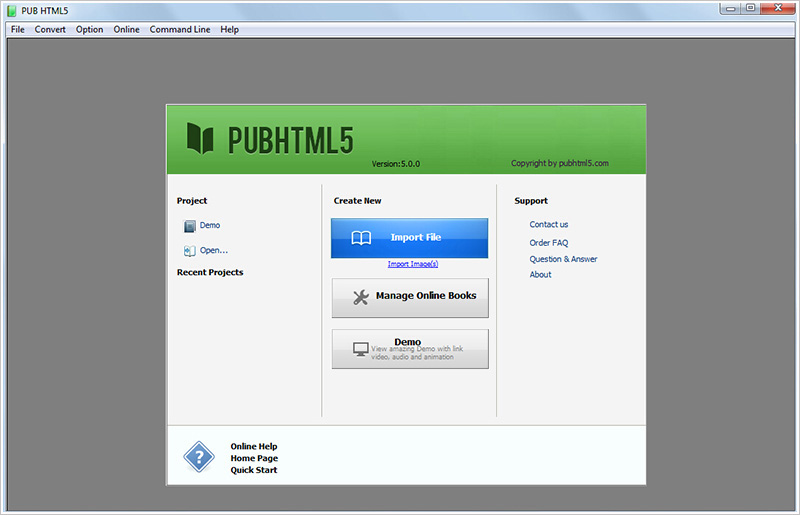Minimize the PUB HTML5 window

(x=731, y=8)
